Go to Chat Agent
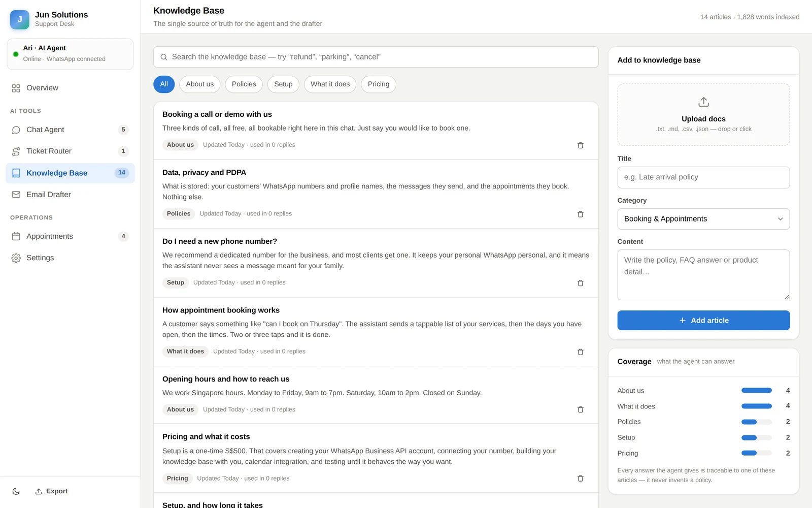The width and height of the screenshot is (812, 508). (x=70, y=130)
